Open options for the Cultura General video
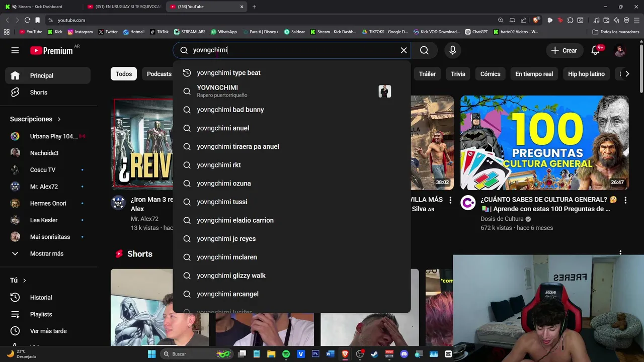Screen dimensions: 644x362 625,200
